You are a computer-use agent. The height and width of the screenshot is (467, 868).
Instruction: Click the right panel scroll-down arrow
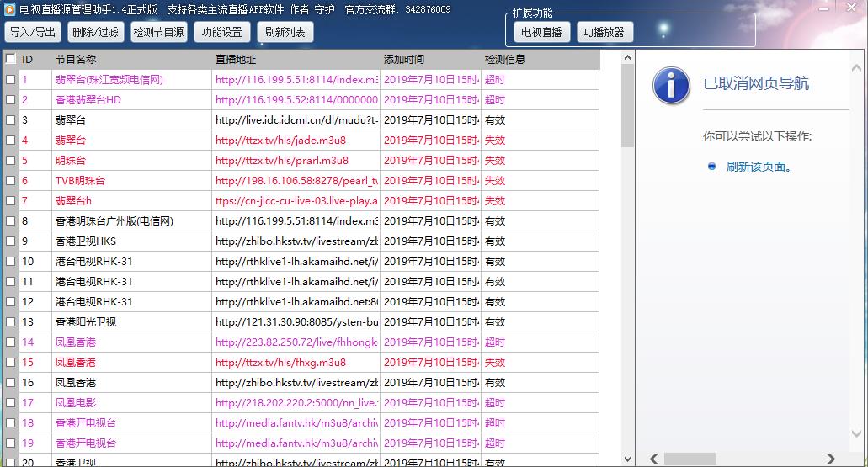(856, 434)
